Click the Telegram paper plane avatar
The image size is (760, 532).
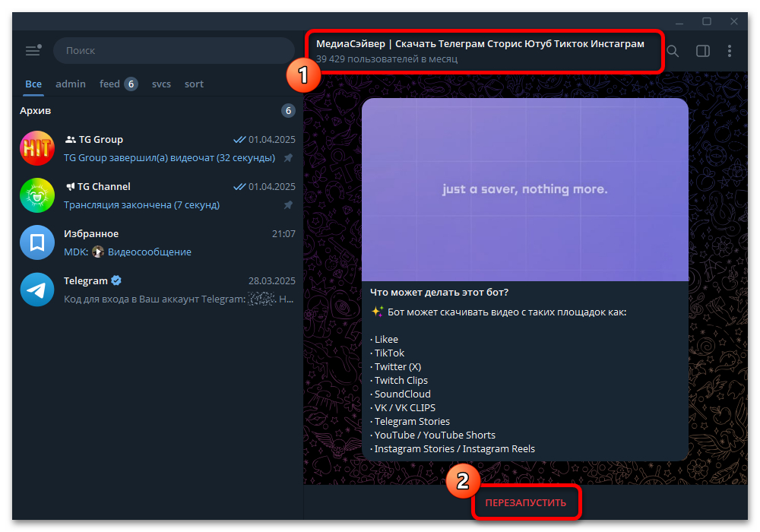click(x=37, y=290)
